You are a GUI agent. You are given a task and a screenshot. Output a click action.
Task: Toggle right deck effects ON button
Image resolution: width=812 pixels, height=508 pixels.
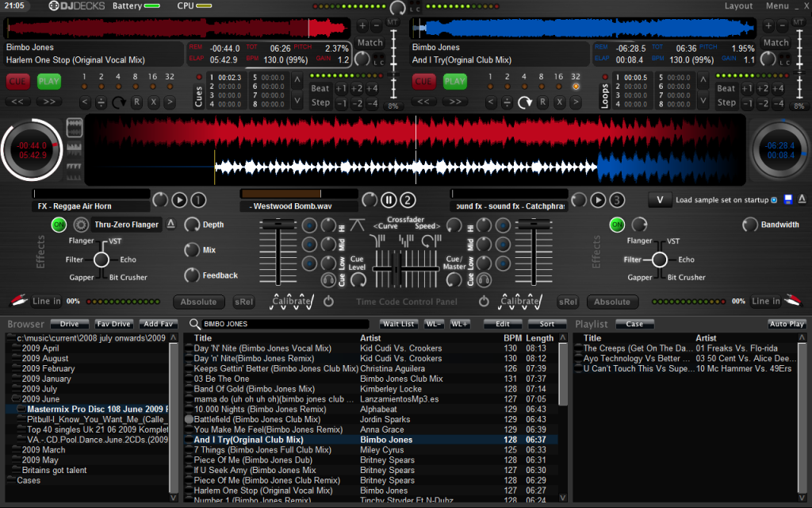[617, 225]
